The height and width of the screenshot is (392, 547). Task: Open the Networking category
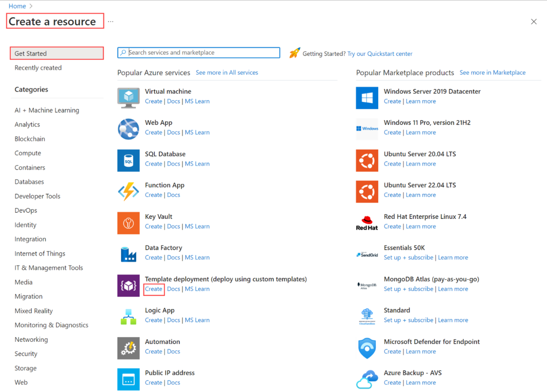click(31, 340)
